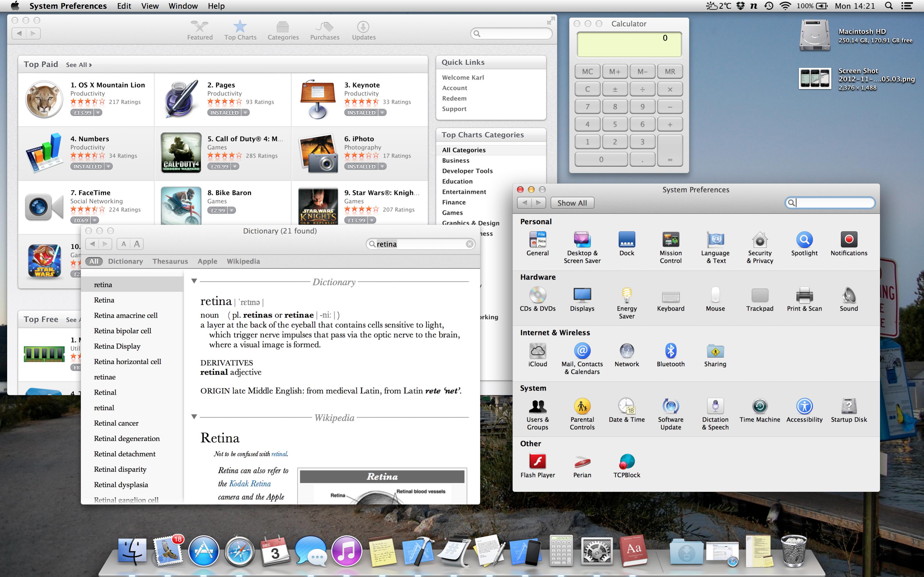This screenshot has width=924, height=577.
Task: Collapse the Wikipedia section triangle
Action: 194,417
